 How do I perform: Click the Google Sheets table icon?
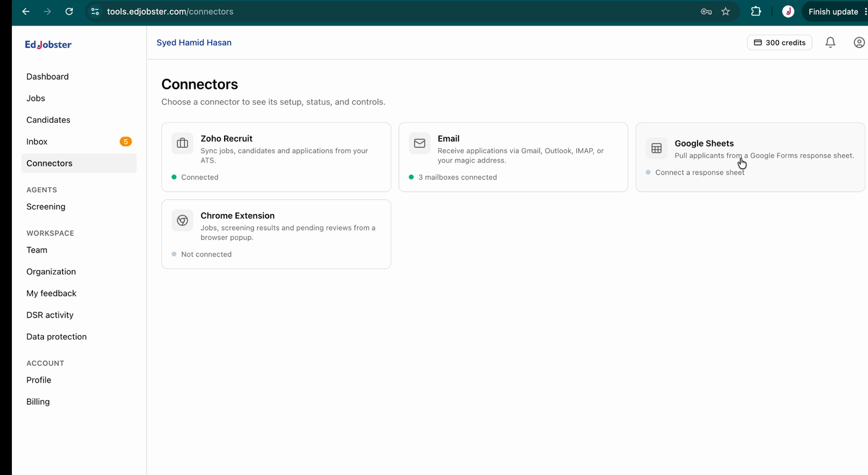pos(656,148)
